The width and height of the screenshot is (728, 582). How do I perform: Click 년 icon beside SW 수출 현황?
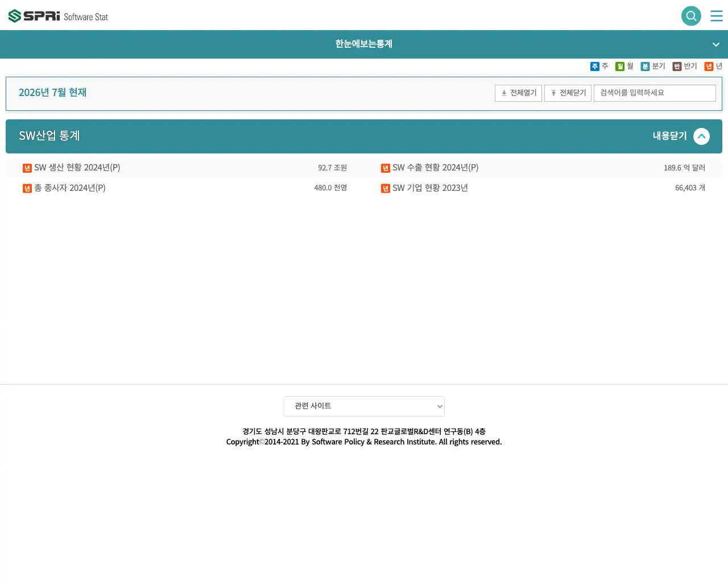(x=386, y=168)
